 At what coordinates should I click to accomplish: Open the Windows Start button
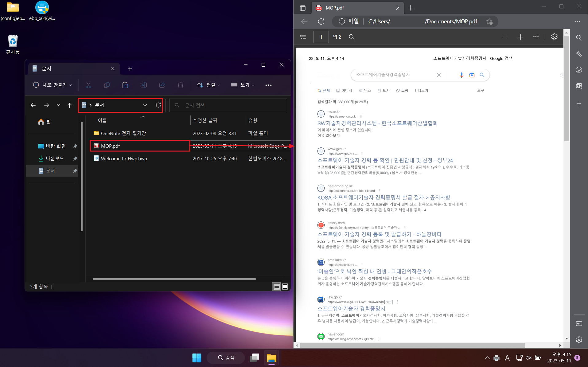pyautogui.click(x=197, y=358)
